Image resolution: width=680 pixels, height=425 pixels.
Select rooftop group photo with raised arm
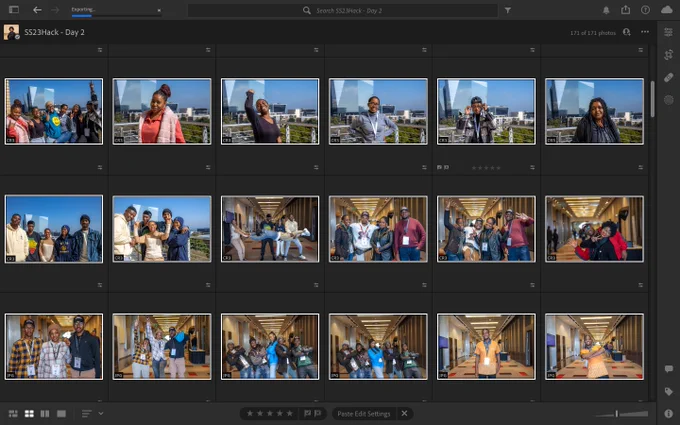click(54, 111)
